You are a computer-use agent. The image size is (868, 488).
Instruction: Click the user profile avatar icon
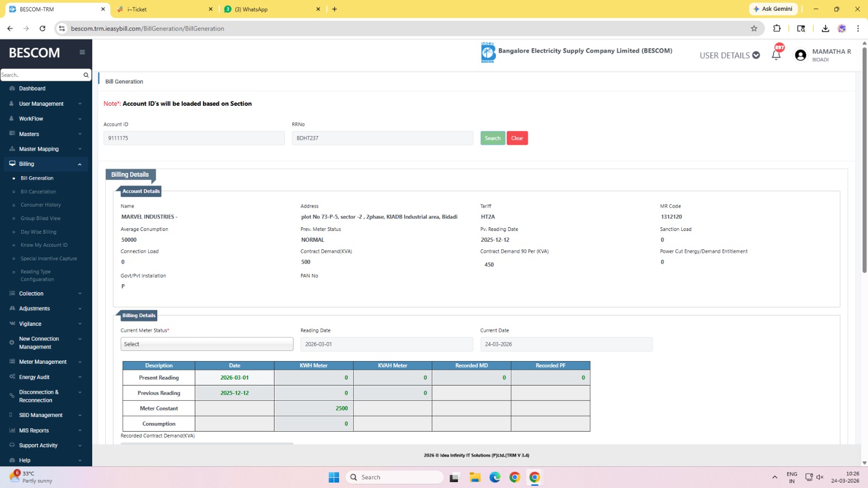(800, 55)
